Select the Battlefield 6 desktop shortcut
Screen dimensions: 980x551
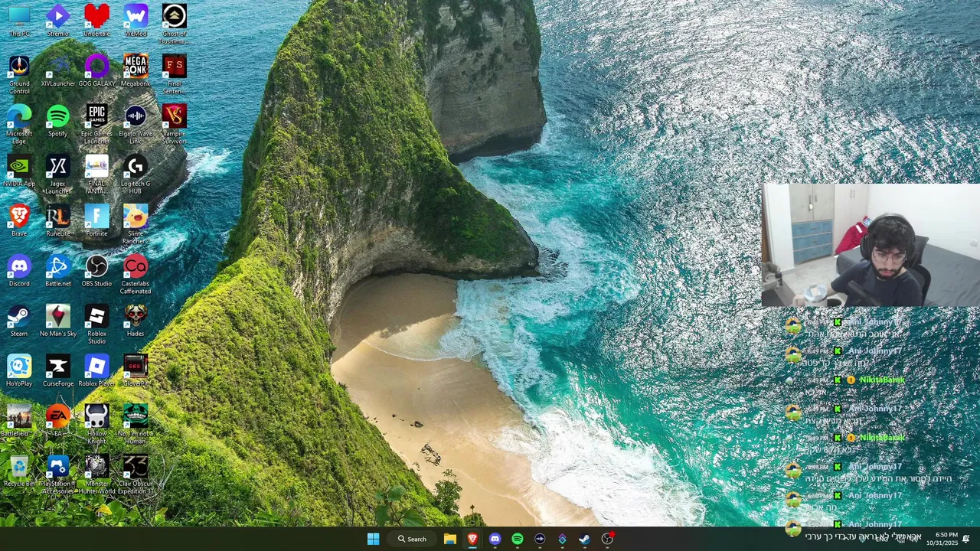(19, 419)
